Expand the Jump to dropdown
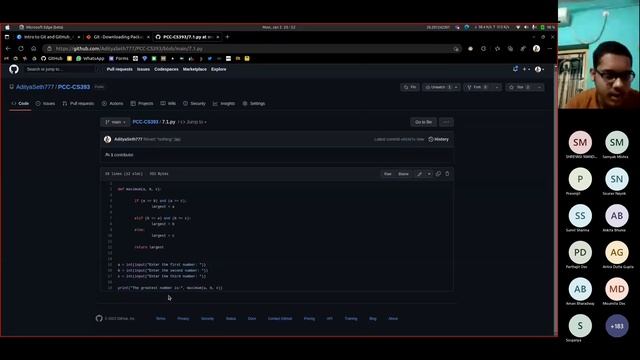Screen dimensions: 640x360 click(x=197, y=122)
